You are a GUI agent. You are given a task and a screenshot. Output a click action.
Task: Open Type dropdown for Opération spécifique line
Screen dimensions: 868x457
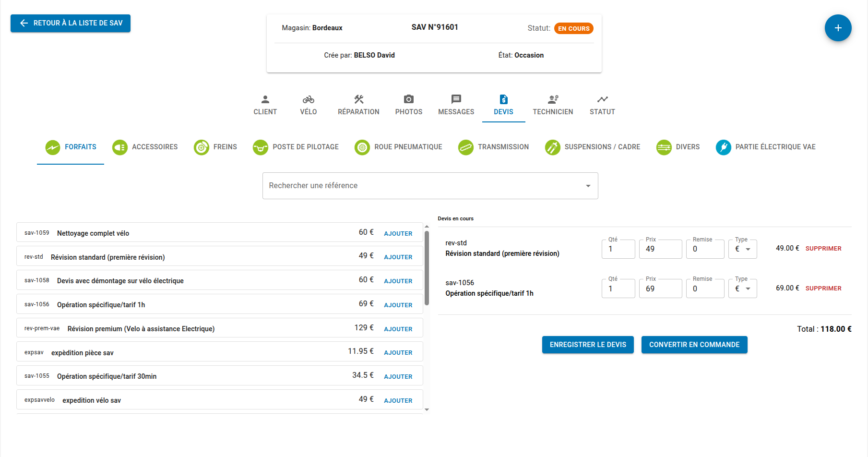point(743,289)
